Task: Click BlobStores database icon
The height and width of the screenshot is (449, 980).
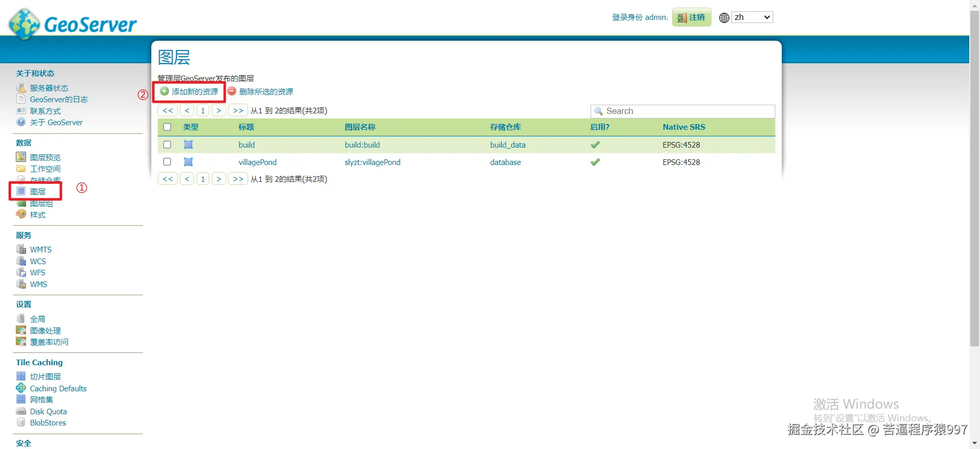Action: pos(21,422)
